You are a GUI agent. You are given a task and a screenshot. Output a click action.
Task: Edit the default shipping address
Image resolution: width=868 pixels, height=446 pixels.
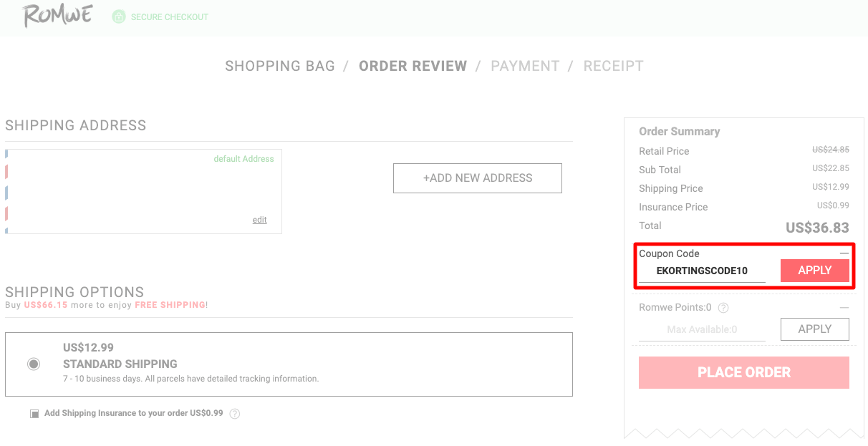click(x=259, y=220)
